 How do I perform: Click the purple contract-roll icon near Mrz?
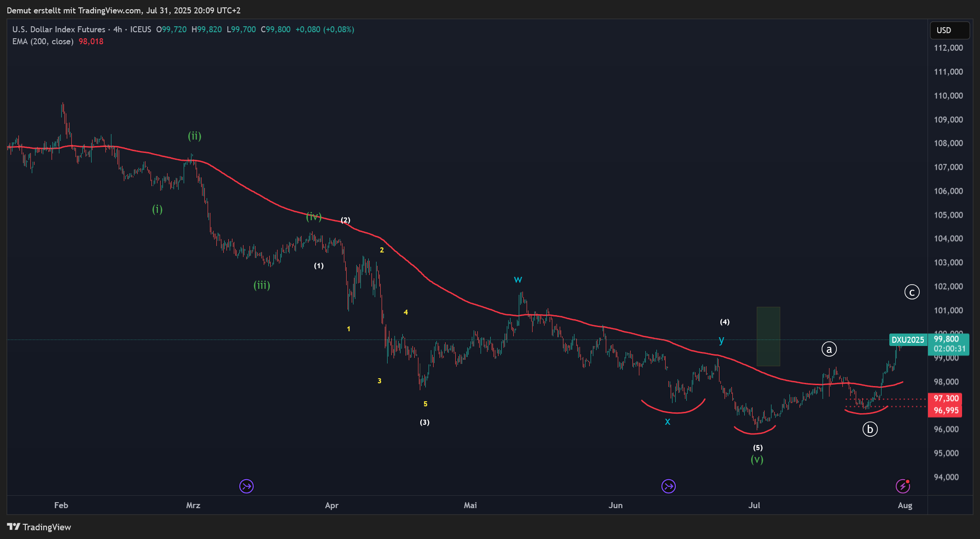tap(247, 486)
